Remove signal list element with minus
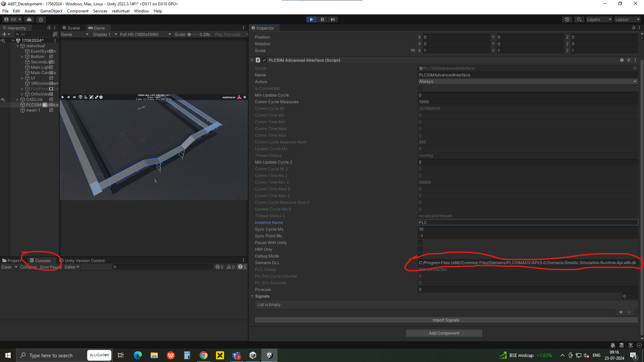644x362 pixels. [x=629, y=312]
